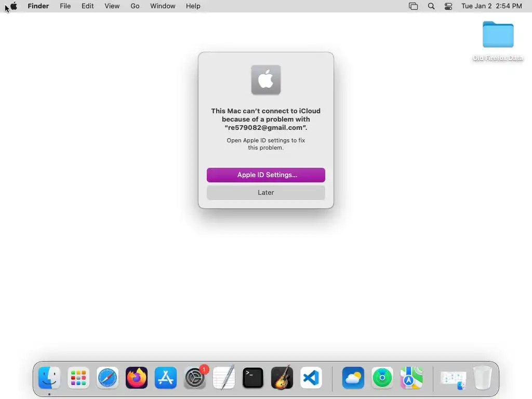Open the Trash in the Dock
Image resolution: width=532 pixels, height=399 pixels.
(483, 378)
